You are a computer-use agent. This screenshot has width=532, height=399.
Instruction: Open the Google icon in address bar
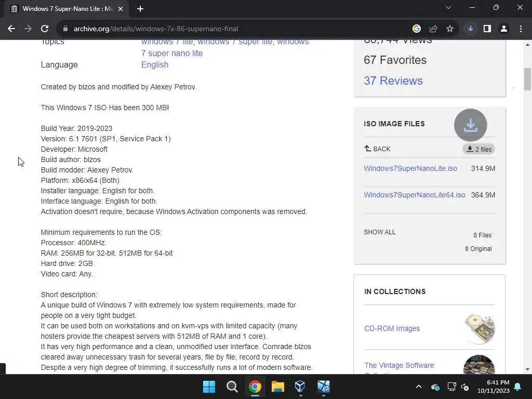coord(417,29)
